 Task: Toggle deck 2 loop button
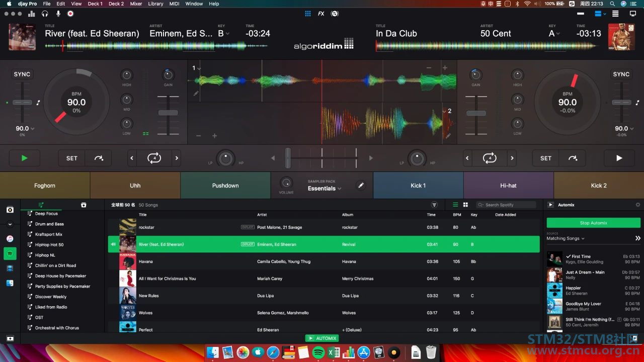coord(490,158)
